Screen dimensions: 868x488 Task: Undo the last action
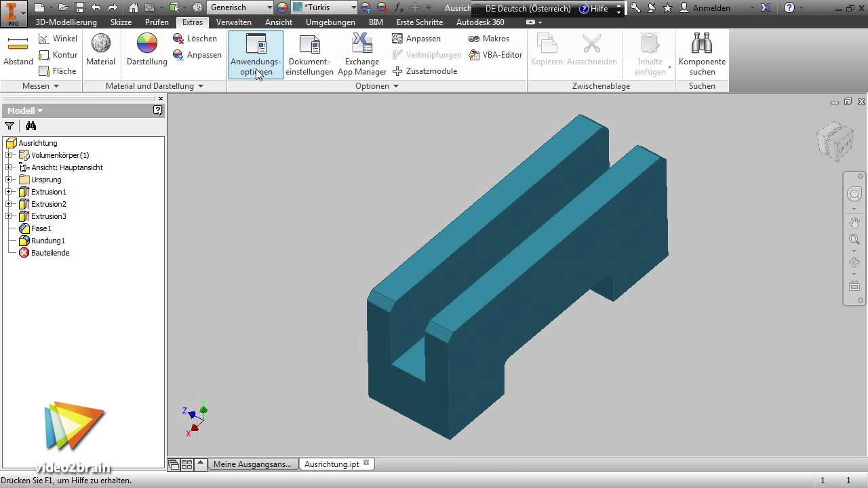96,8
